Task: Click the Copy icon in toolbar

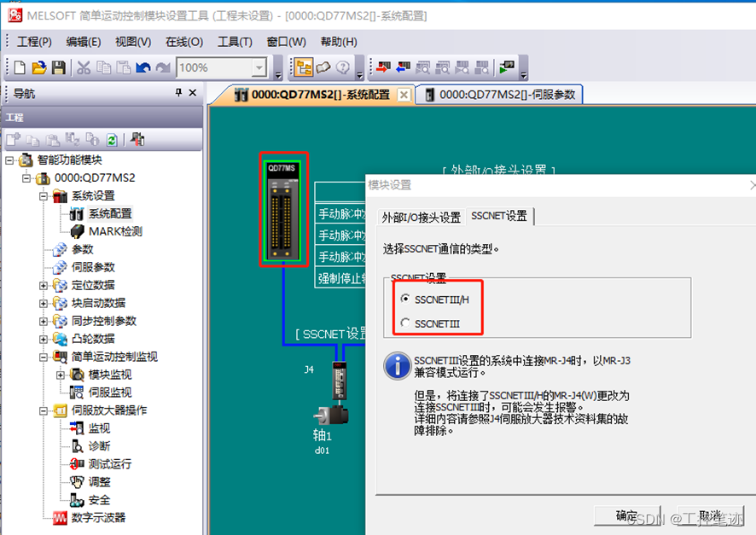Action: click(103, 67)
